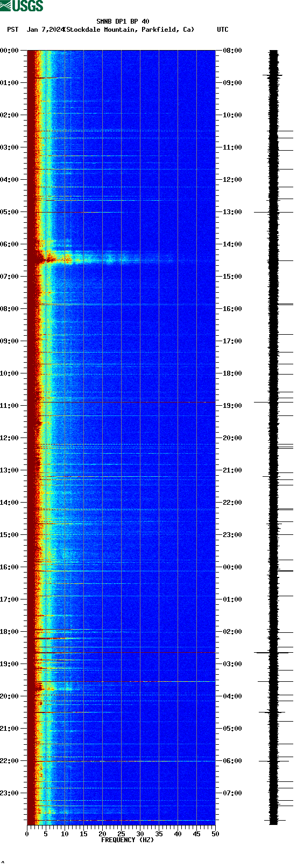Click the 40 Hz frequency tick label
297x868 pixels.
pyautogui.click(x=178, y=834)
